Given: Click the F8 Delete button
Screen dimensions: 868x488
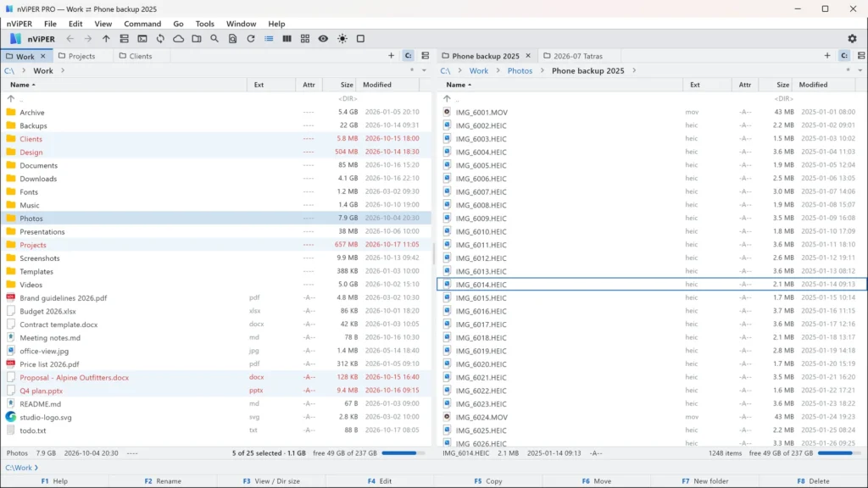Looking at the screenshot, I should pyautogui.click(x=814, y=481).
